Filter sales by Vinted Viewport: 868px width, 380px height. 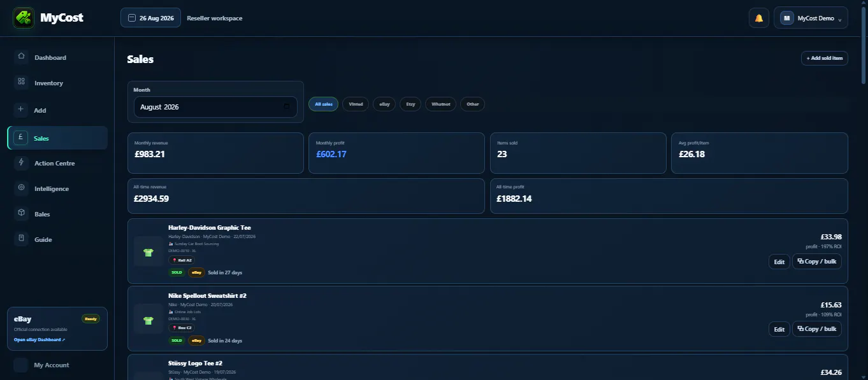point(356,104)
